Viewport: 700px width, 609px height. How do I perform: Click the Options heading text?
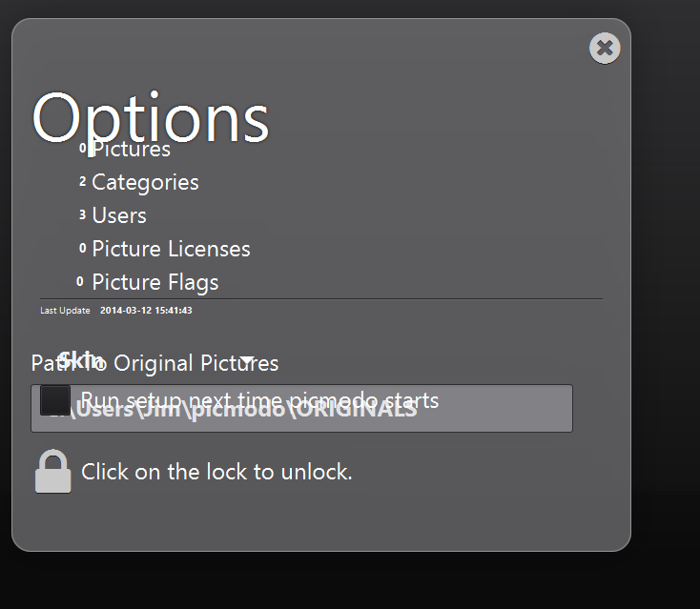[151, 118]
